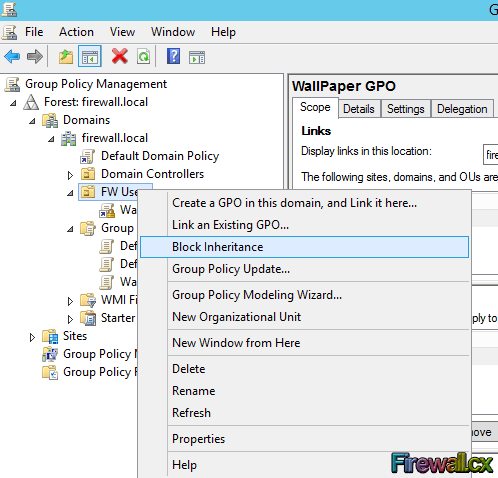Click the Back arrow toolbar icon
The height and width of the screenshot is (478, 498).
(12, 56)
